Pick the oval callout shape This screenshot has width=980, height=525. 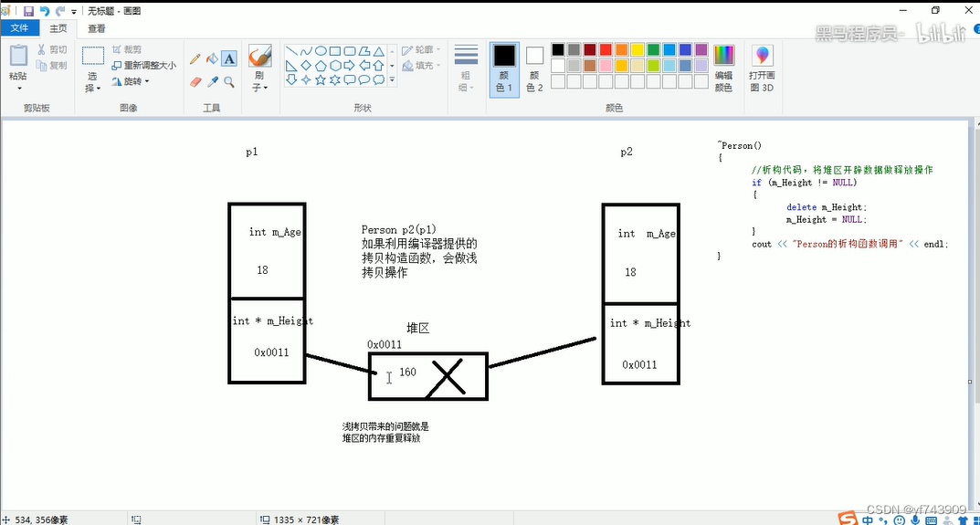(x=364, y=79)
